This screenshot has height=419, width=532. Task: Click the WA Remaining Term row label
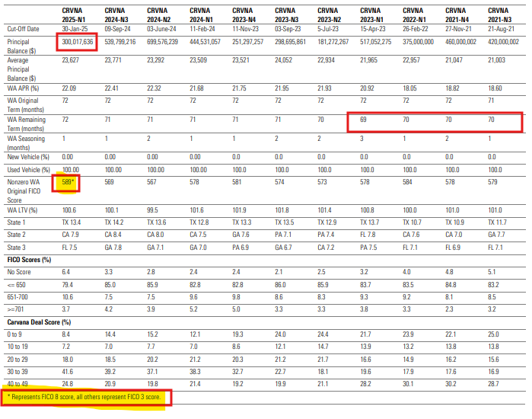pos(26,124)
